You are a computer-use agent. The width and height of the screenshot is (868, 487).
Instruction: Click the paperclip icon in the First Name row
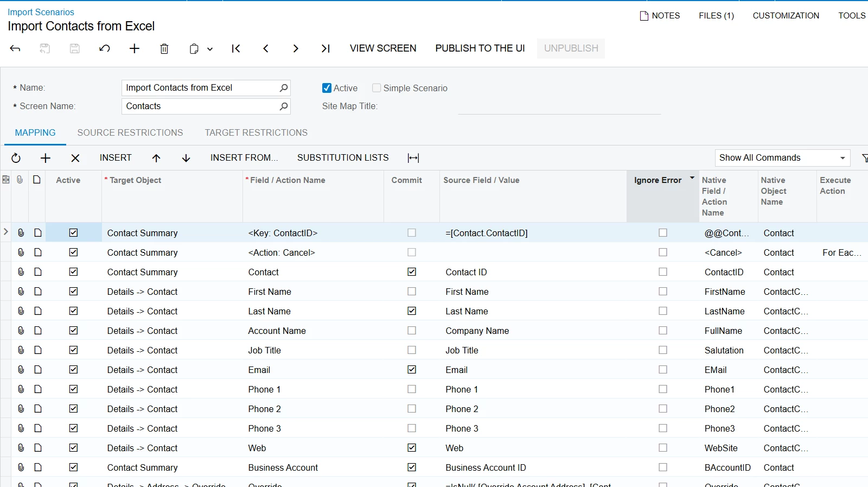[x=21, y=292]
